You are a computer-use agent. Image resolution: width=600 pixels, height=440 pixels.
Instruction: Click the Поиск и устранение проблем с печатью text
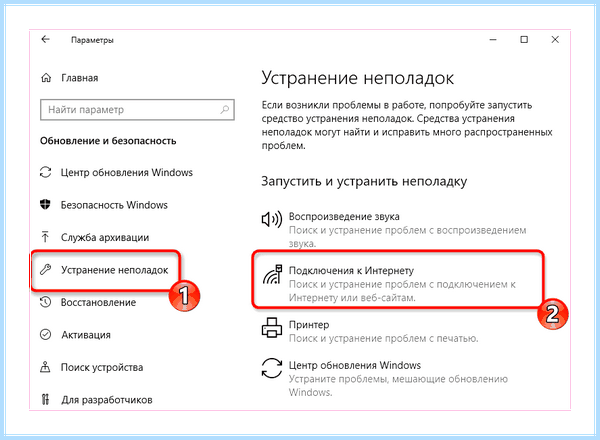click(x=383, y=339)
